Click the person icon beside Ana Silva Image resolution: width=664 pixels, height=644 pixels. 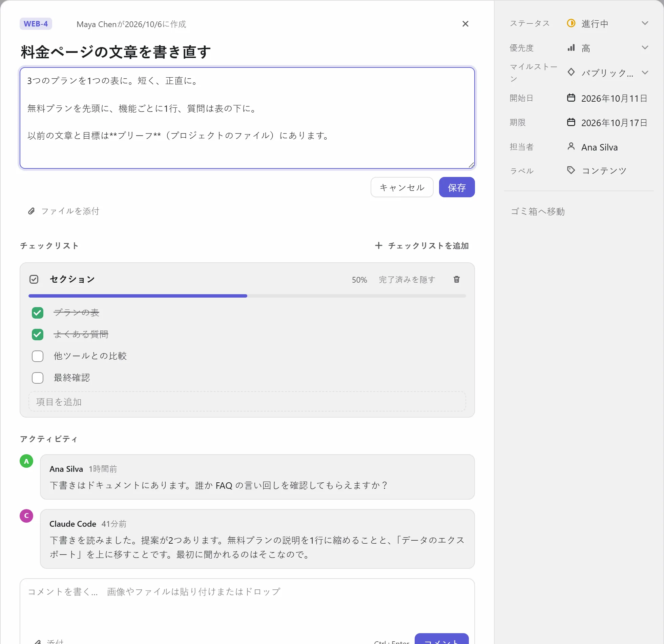click(x=571, y=146)
